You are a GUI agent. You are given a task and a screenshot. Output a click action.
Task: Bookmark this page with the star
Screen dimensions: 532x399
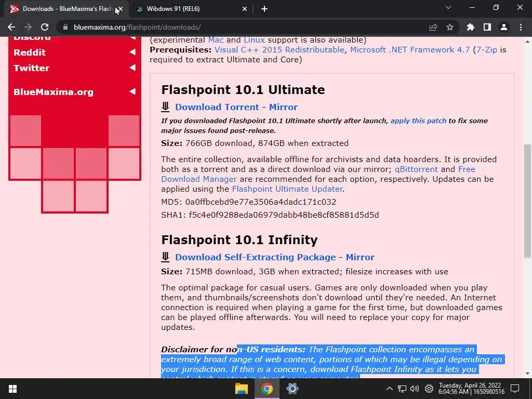coord(450,27)
